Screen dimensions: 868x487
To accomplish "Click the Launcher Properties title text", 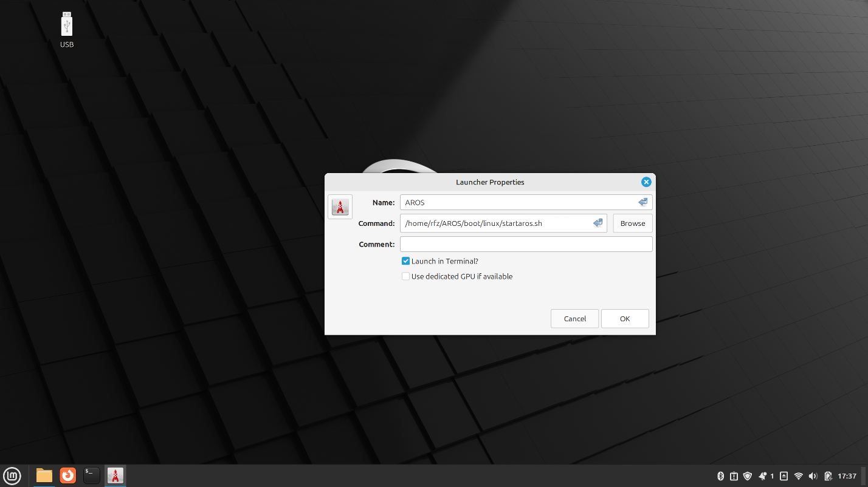I will (490, 182).
